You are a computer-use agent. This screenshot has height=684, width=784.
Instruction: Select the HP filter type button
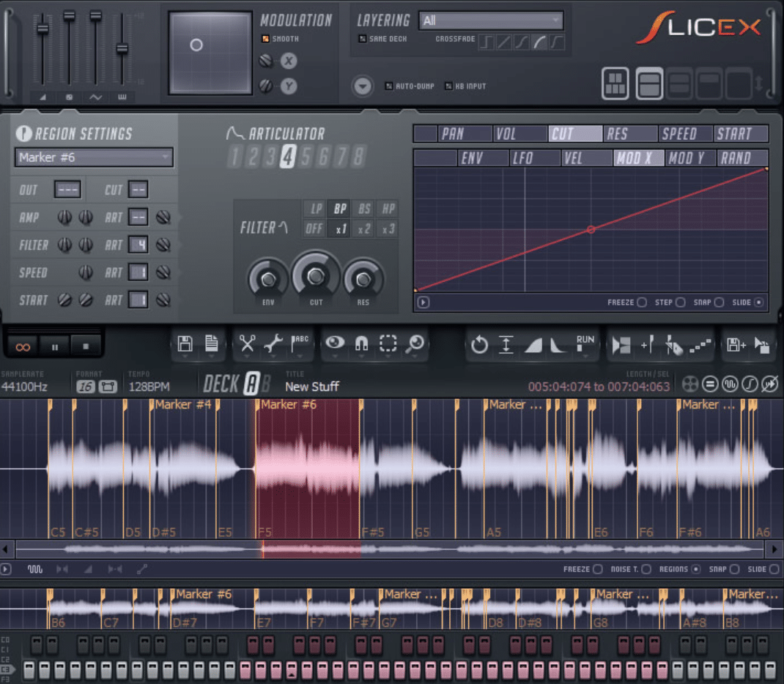coord(388,208)
